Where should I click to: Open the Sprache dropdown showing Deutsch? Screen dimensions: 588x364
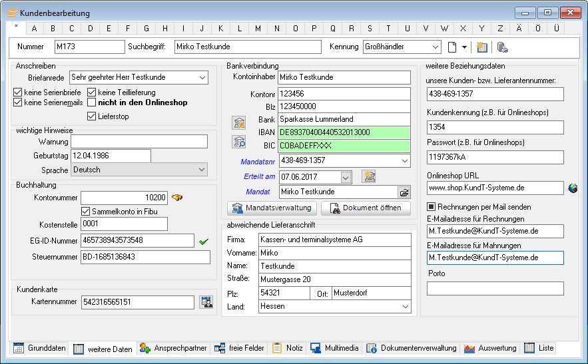[202, 170]
